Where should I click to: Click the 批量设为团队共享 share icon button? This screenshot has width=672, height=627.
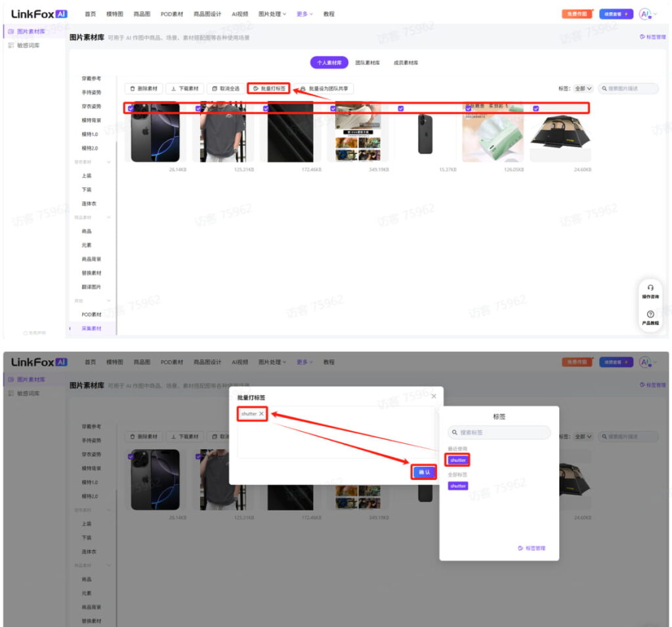click(x=303, y=89)
